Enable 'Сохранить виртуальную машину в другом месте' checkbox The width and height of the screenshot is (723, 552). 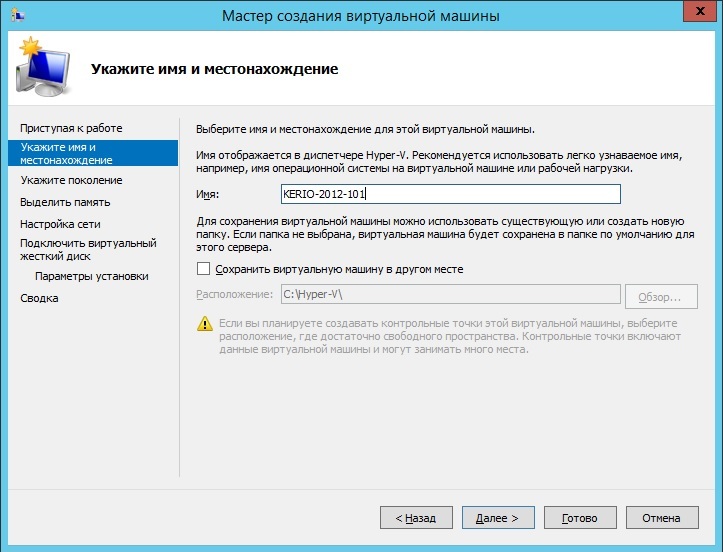point(204,269)
